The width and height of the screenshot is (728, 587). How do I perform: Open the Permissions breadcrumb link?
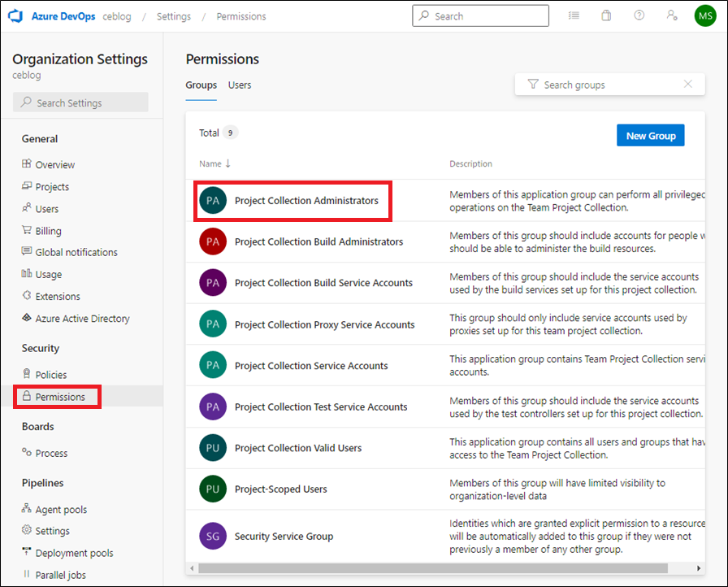(x=241, y=16)
